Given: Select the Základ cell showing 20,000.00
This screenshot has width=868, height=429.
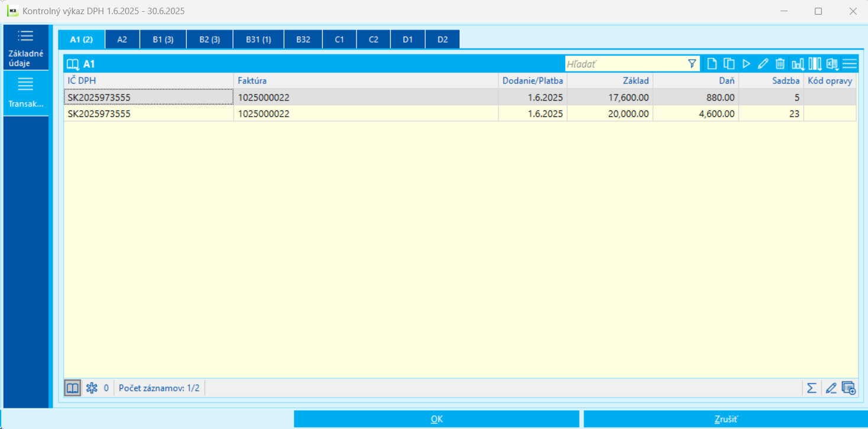Looking at the screenshot, I should click(x=610, y=113).
